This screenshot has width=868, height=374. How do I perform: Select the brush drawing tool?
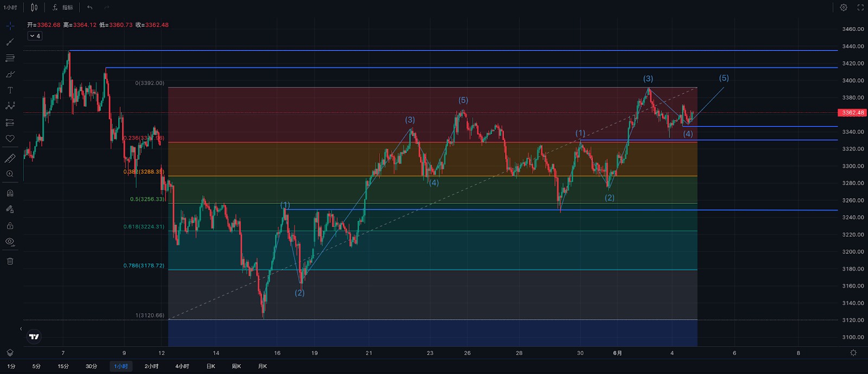point(10,74)
